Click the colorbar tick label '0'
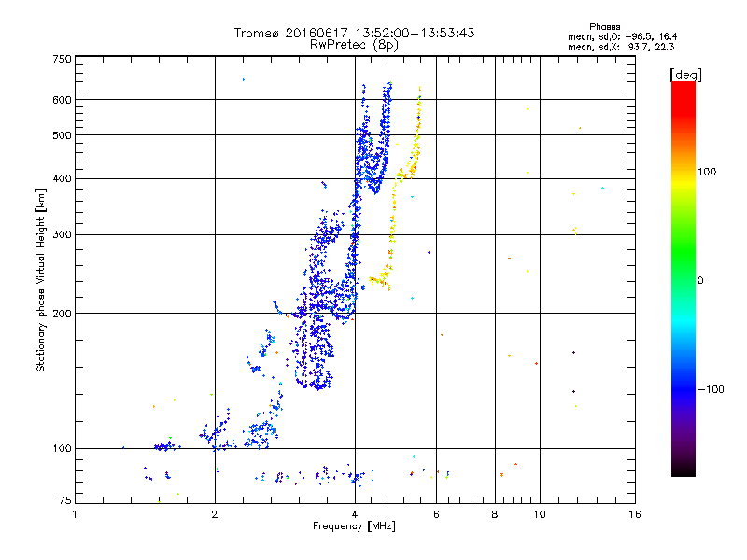Viewport: 747px width, 560px height. pos(700,281)
